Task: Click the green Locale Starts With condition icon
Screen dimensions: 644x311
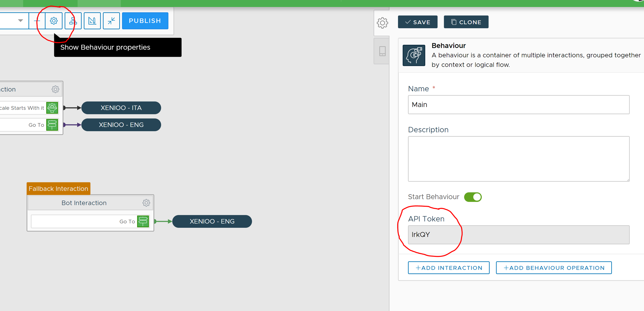Action: (52, 108)
